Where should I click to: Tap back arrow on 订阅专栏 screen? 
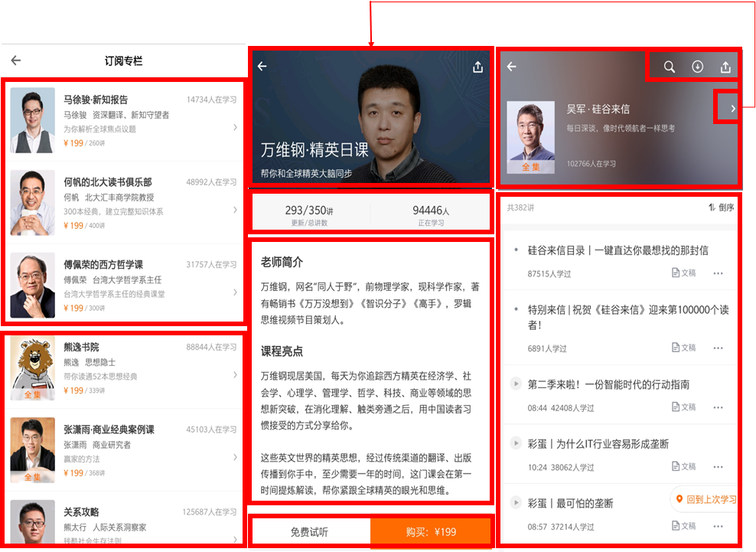tap(16, 60)
